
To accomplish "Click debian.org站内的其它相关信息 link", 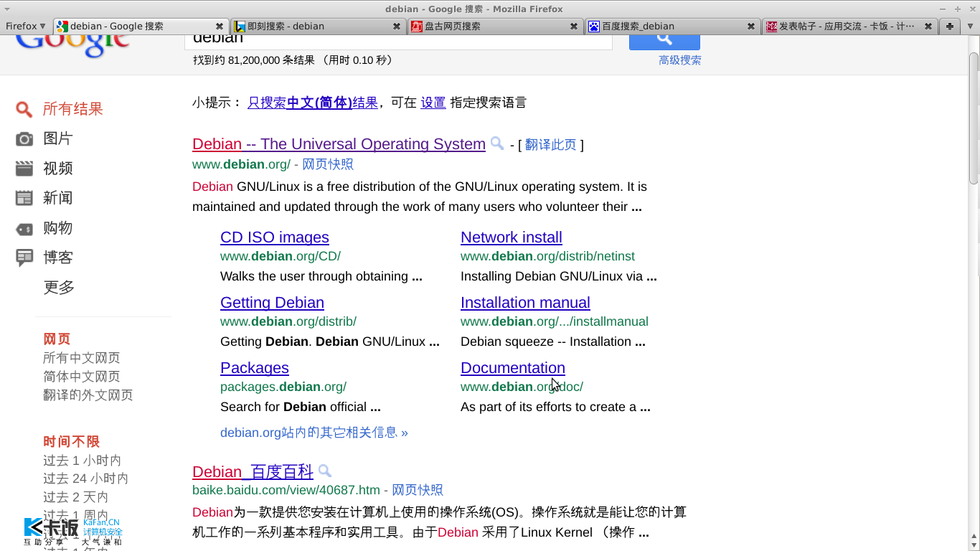I will (314, 433).
